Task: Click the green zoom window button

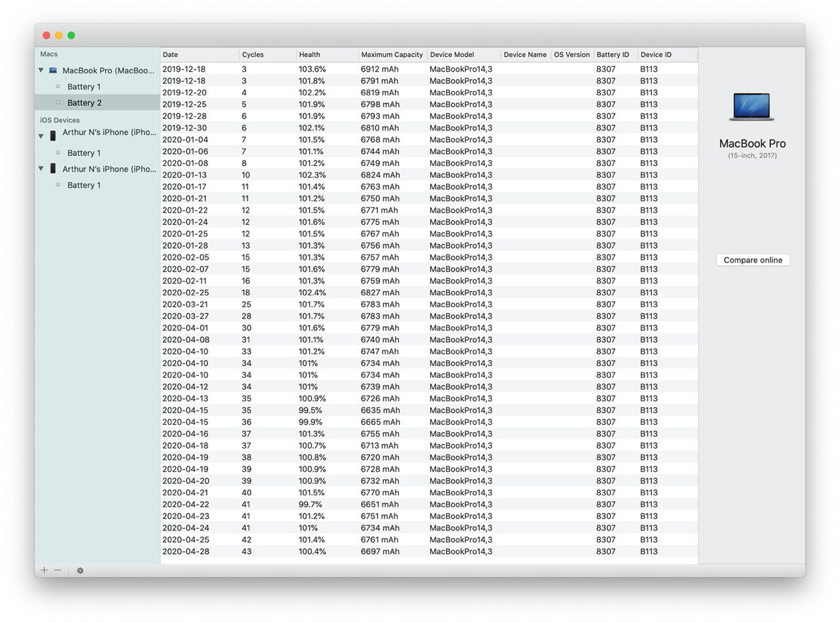Action: click(x=72, y=35)
